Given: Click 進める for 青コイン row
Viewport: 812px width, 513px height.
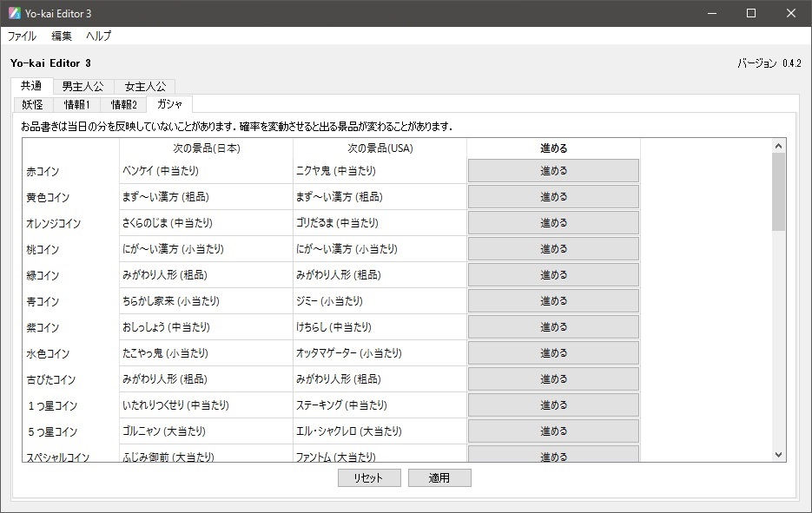Looking at the screenshot, I should [553, 300].
